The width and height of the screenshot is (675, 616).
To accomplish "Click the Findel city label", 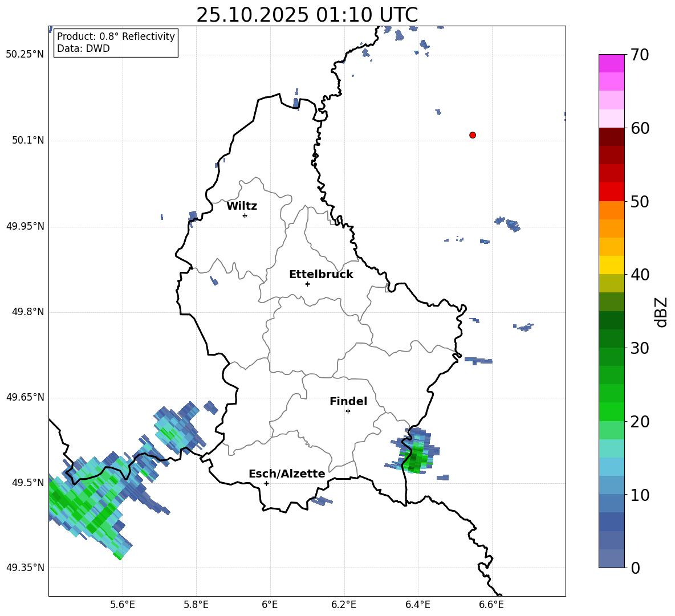I will (x=348, y=401).
